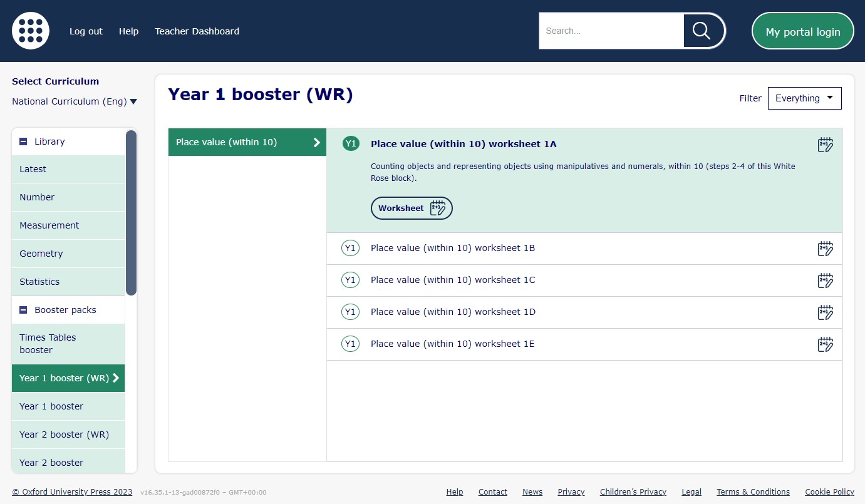Open the Cookie Policy footer link

point(829,492)
